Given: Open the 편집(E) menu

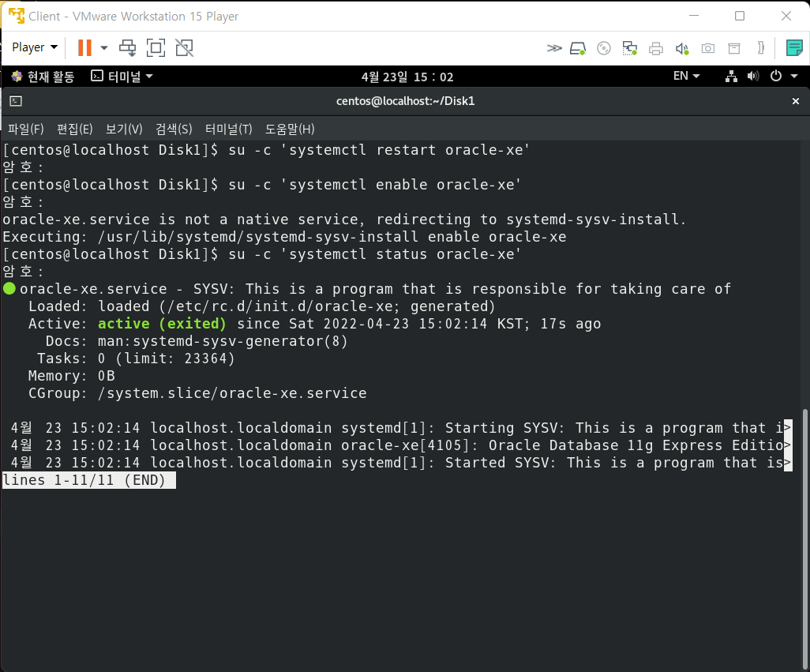Looking at the screenshot, I should 75,130.
